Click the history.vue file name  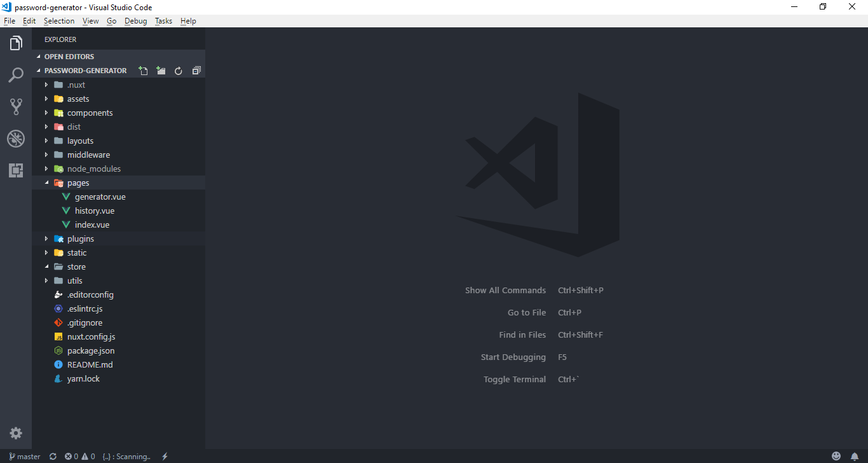[95, 211]
